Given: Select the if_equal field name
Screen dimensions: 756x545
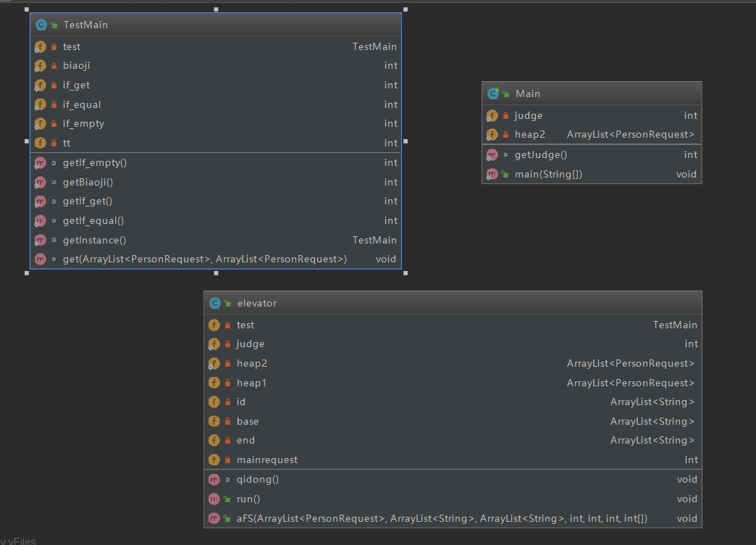Looking at the screenshot, I should click(x=82, y=105).
